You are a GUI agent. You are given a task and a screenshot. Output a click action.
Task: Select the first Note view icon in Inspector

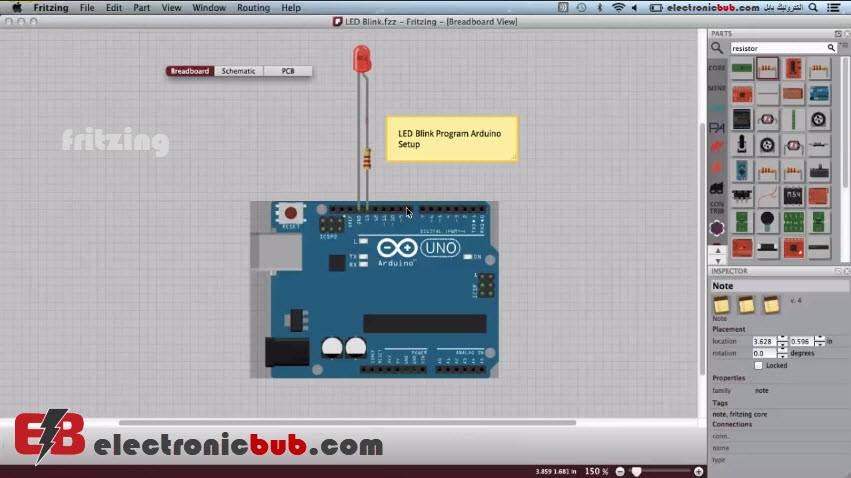(x=721, y=305)
